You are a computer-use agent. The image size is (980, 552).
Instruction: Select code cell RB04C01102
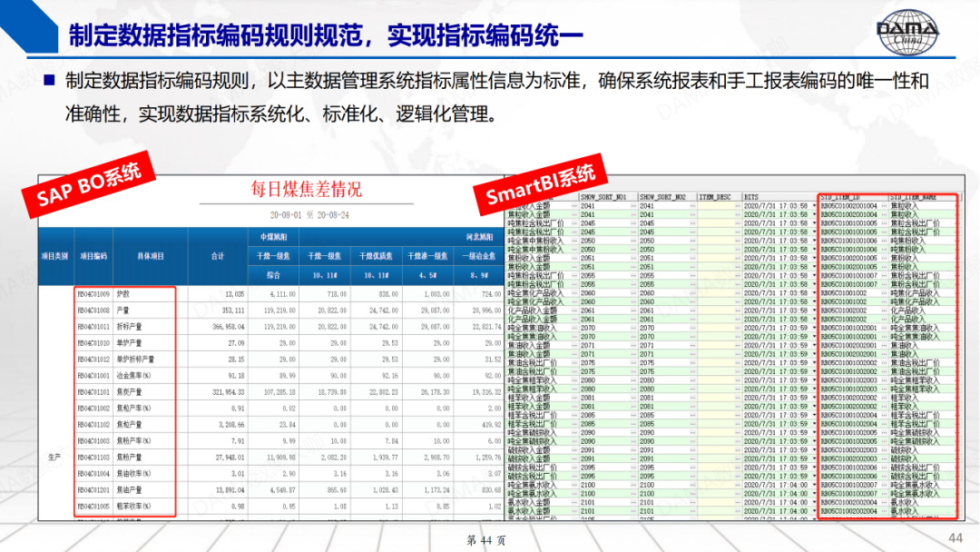pos(93,425)
